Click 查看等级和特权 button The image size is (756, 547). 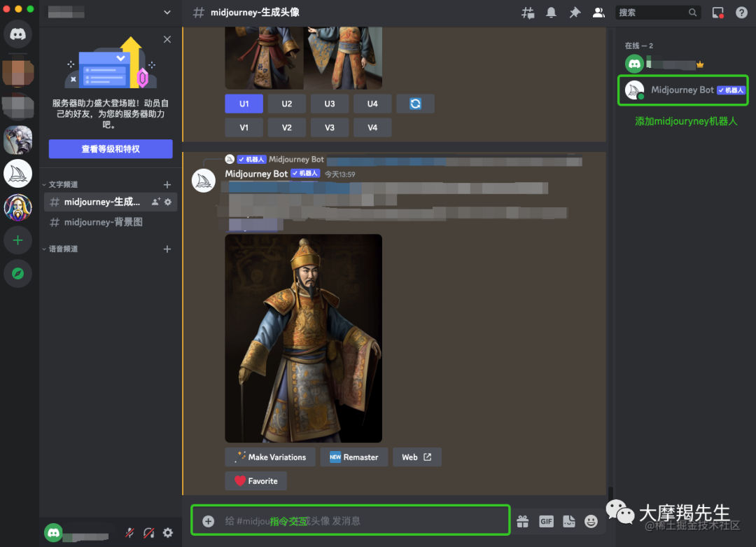point(111,149)
